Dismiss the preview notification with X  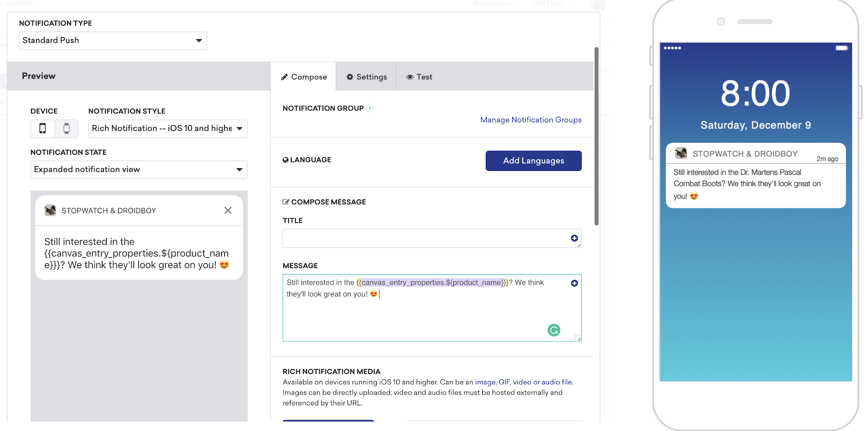228,211
